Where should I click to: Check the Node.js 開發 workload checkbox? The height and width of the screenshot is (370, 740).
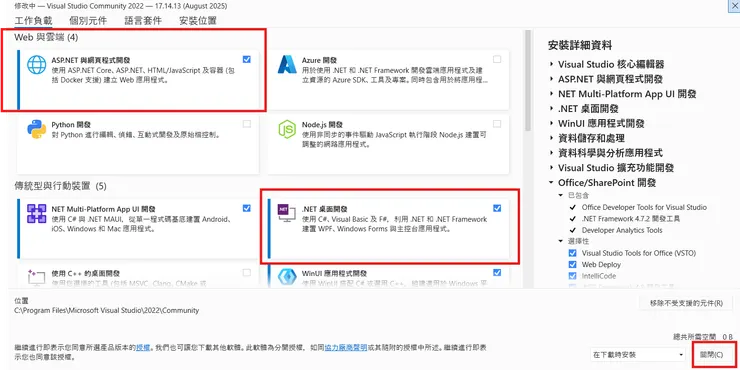[x=497, y=124]
